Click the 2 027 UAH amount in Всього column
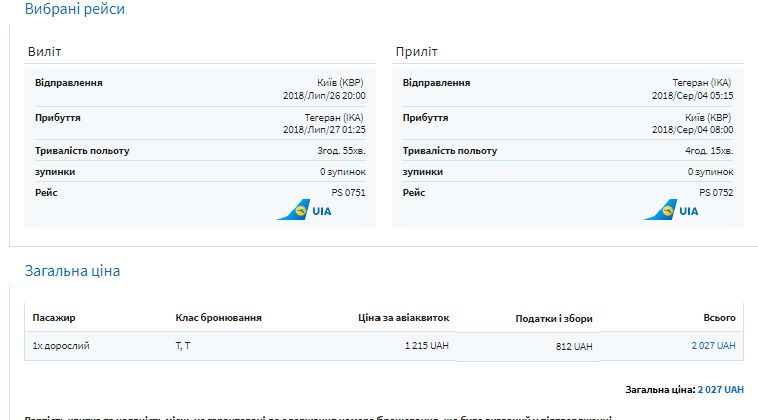The image size is (758, 420). (713, 346)
